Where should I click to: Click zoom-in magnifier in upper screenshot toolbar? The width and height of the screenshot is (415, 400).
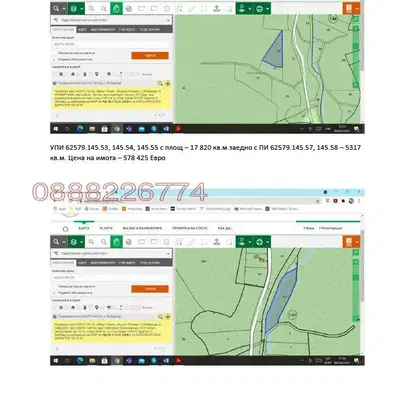click(x=91, y=9)
